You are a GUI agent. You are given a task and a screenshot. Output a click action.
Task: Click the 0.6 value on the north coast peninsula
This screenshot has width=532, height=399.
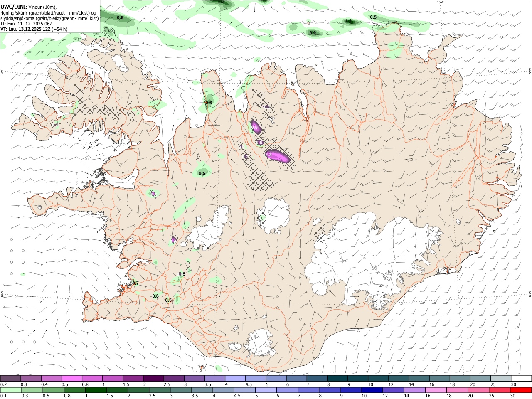click(x=209, y=103)
